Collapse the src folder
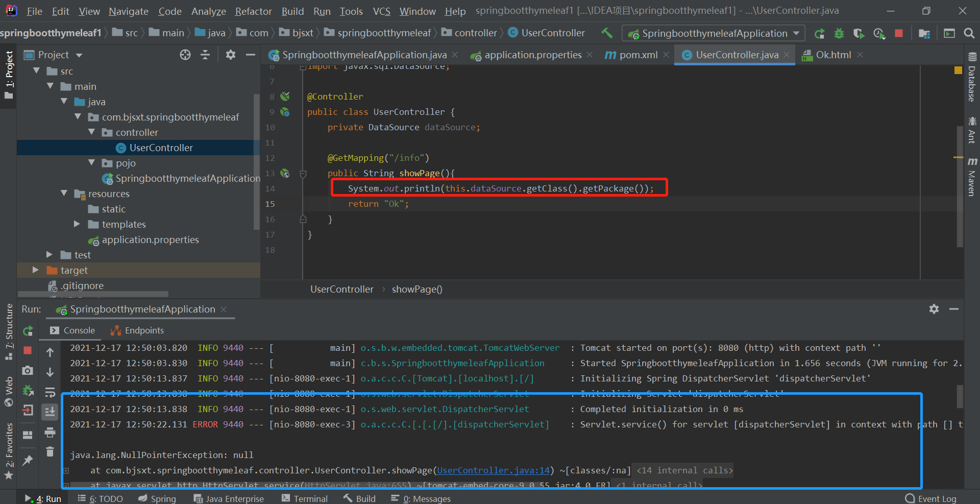This screenshot has height=504, width=980. tap(36, 71)
